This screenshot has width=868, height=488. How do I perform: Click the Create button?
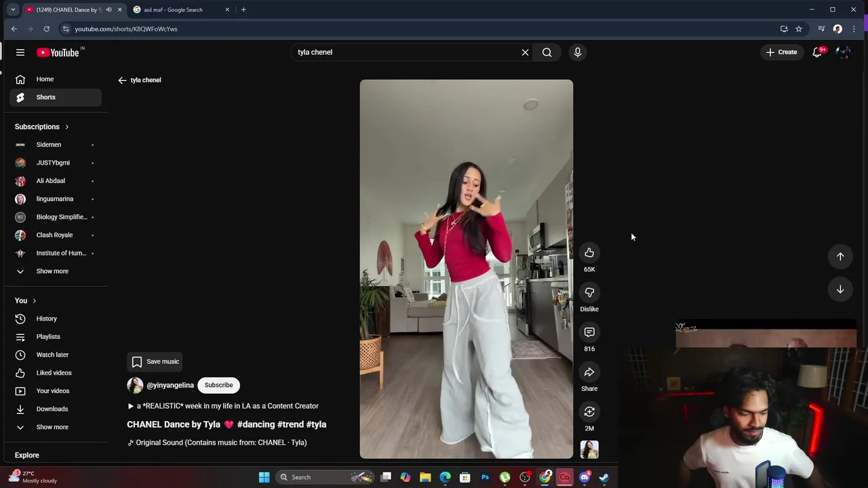[781, 52]
